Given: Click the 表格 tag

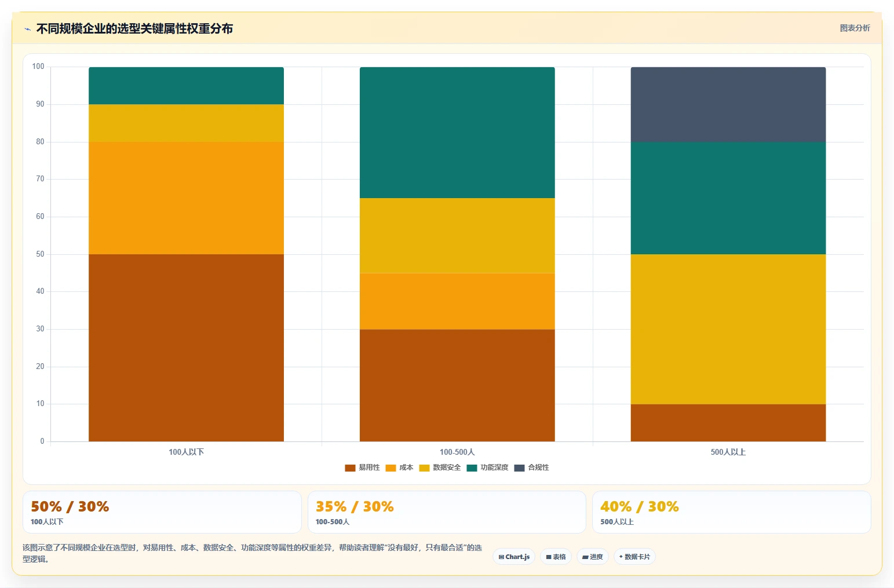Looking at the screenshot, I should click(556, 557).
